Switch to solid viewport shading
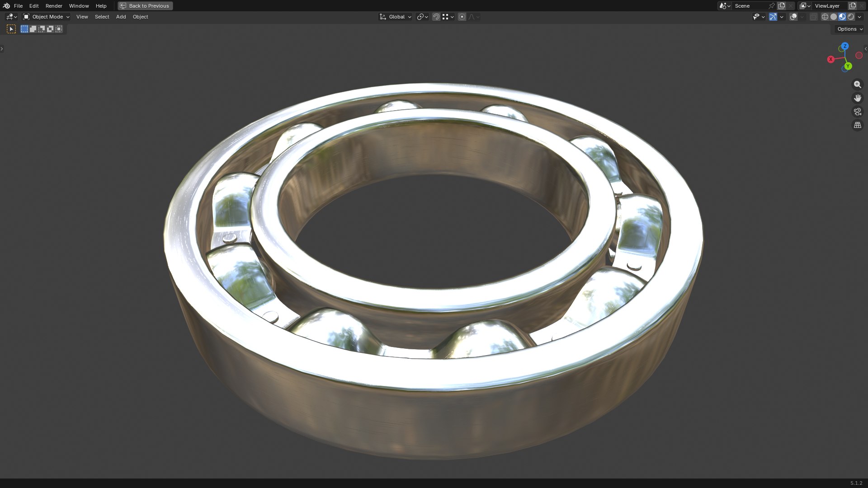868x488 pixels. pos(834,17)
